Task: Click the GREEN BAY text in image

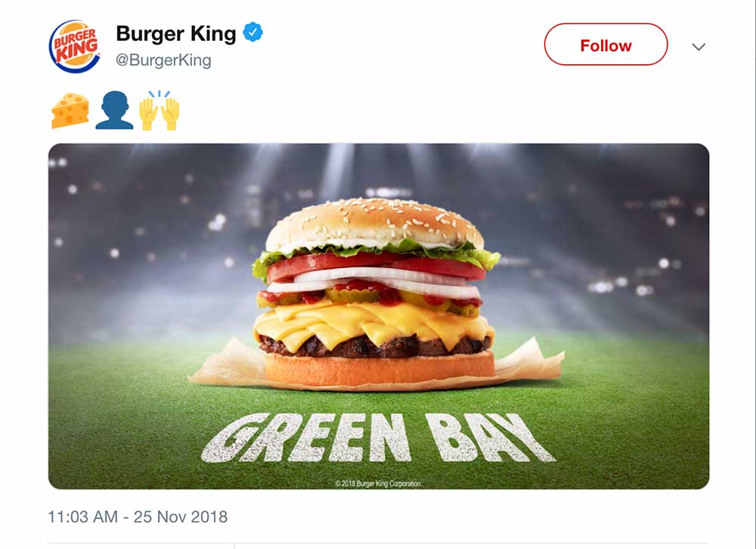Action: (377, 438)
